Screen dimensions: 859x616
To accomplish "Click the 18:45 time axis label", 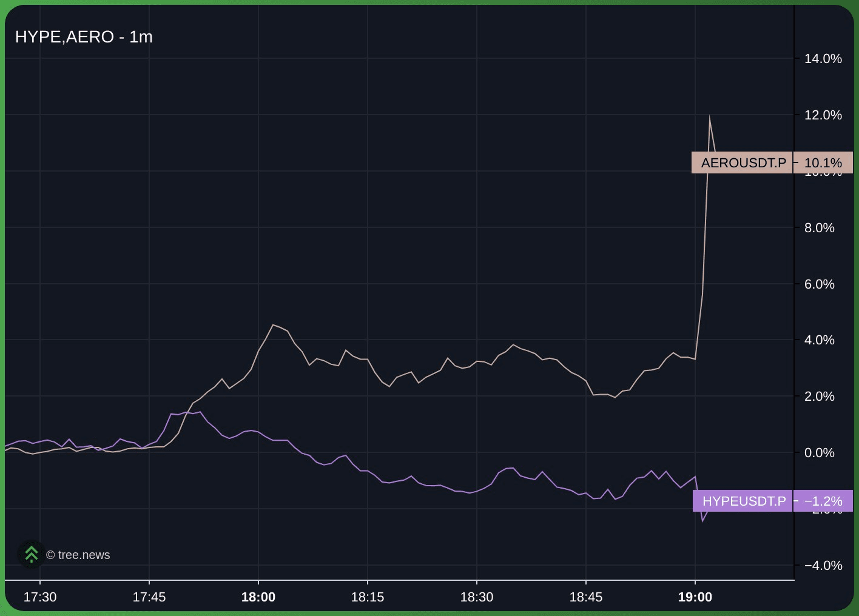I will 586,597.
